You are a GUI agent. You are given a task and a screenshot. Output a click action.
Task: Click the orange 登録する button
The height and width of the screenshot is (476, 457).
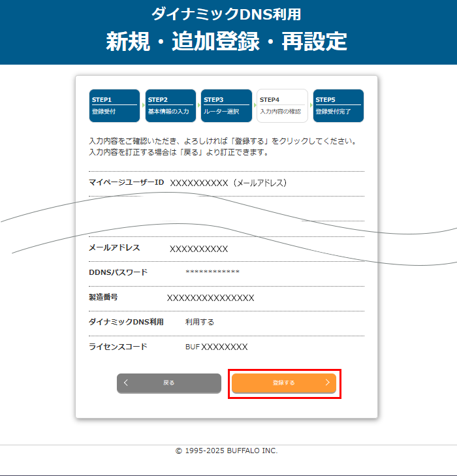284,383
